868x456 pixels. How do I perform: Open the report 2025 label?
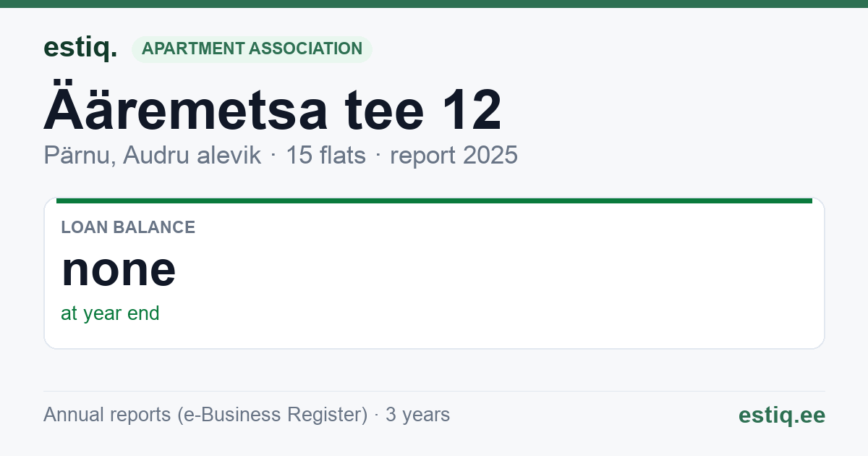pyautogui.click(x=454, y=155)
